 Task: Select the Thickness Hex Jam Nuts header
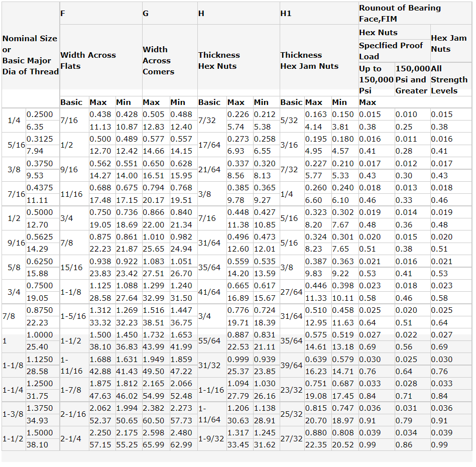309,60
